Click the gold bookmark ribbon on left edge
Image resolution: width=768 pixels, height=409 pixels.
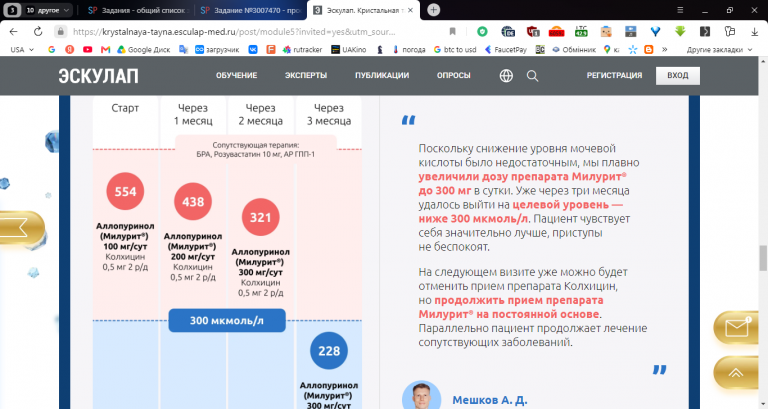click(21, 228)
